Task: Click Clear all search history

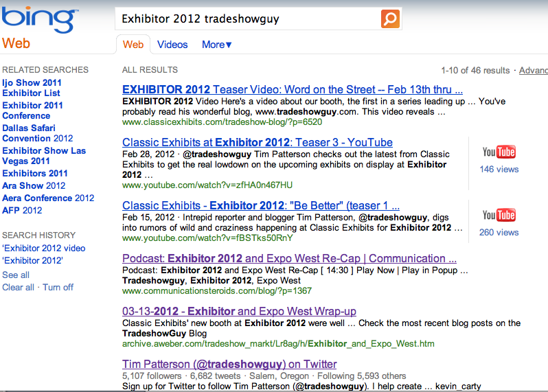Action: click(x=18, y=287)
